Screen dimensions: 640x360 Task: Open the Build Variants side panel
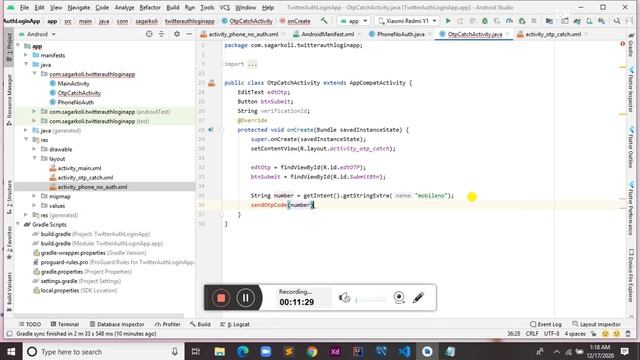[9, 291]
